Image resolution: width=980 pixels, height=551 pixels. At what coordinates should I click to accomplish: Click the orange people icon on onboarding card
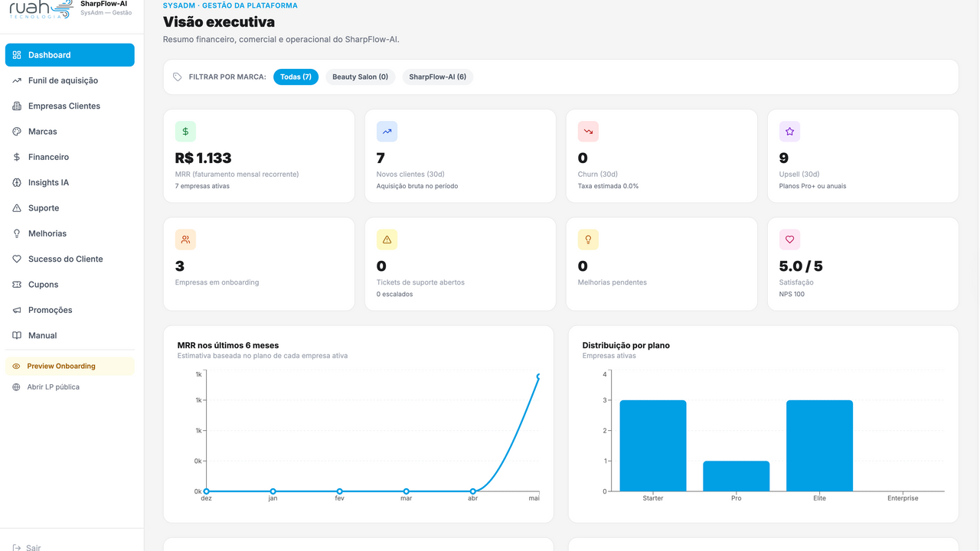[185, 240]
